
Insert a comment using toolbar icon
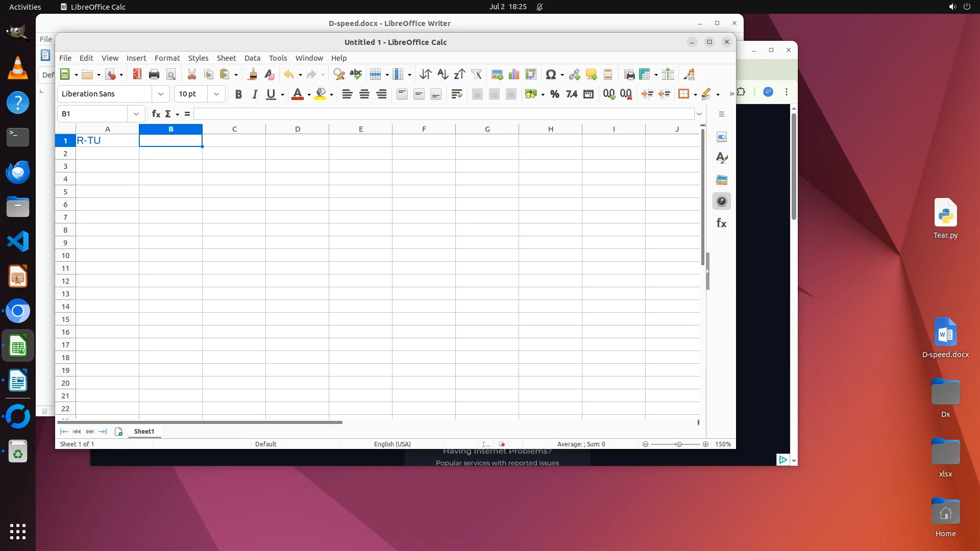(591, 74)
